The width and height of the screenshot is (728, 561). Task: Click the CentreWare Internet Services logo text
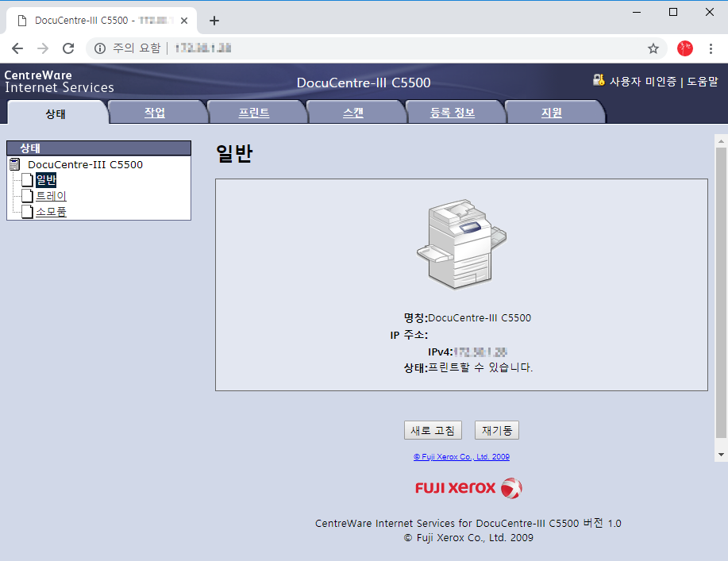point(59,82)
